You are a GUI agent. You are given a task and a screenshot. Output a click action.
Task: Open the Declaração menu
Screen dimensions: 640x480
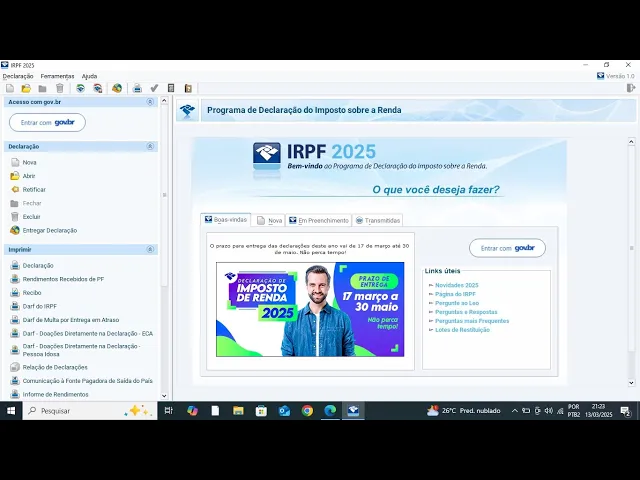(x=18, y=76)
